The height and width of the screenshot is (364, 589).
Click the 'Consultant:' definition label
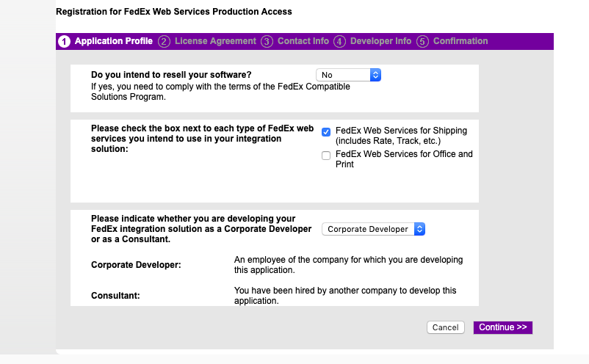click(x=115, y=296)
